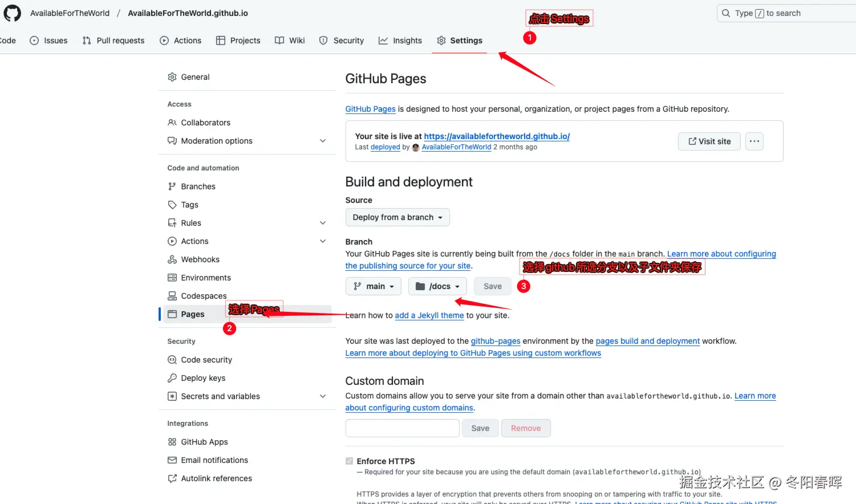
Task: Click the Pages browser icon
Action: coord(172,314)
